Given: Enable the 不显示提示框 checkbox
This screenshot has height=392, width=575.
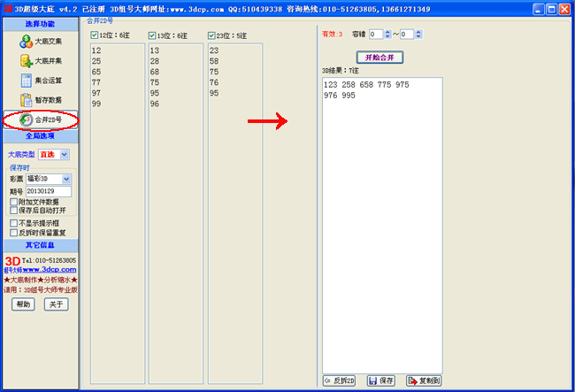Looking at the screenshot, I should pos(12,223).
